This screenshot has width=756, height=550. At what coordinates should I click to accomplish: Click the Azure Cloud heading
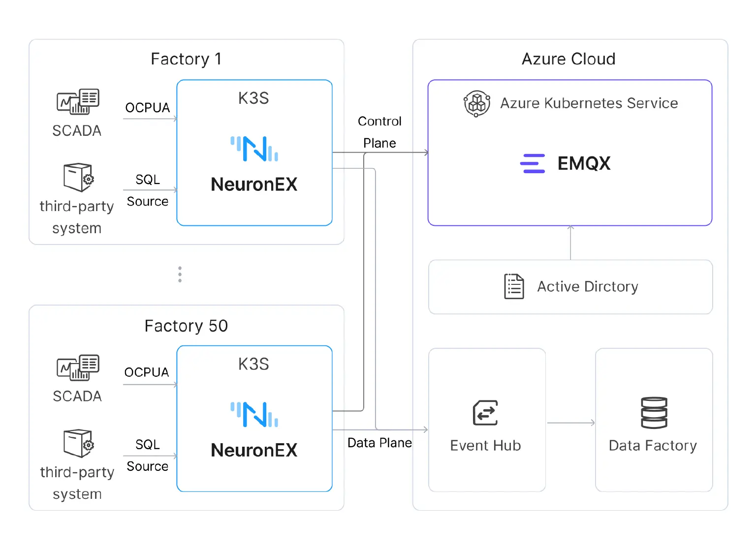pyautogui.click(x=568, y=59)
